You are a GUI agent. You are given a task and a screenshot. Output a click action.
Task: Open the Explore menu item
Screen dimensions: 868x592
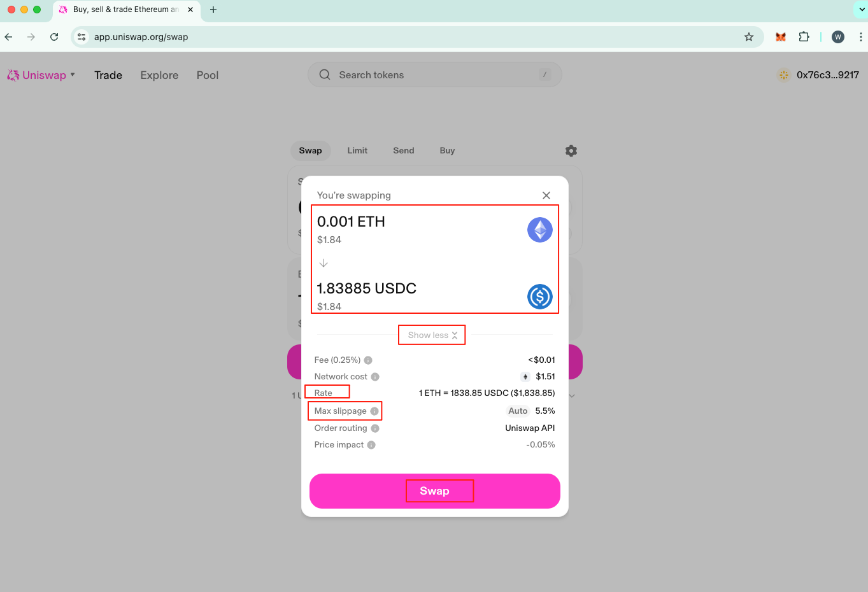click(159, 75)
